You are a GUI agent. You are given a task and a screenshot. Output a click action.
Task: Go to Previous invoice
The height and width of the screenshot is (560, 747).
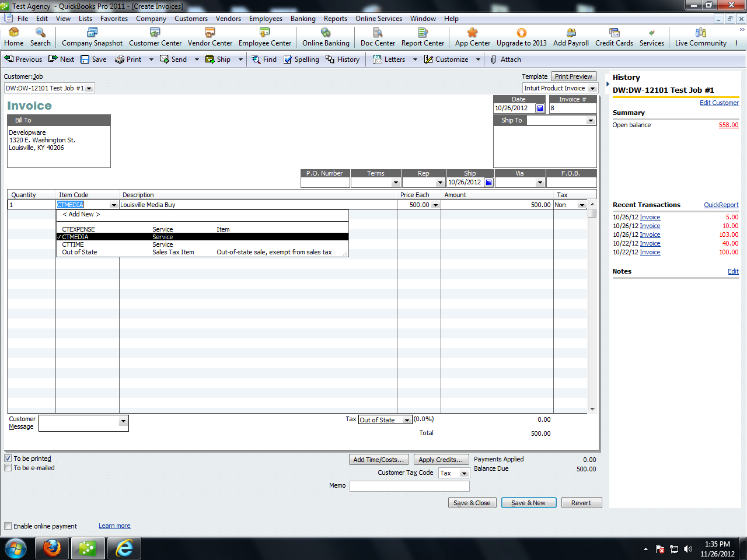(23, 59)
